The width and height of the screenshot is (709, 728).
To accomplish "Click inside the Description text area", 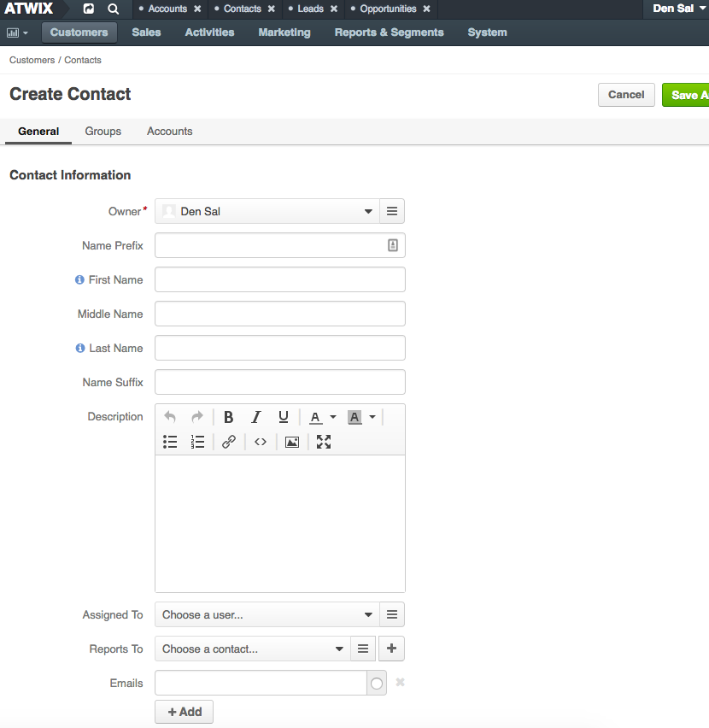I will click(280, 524).
